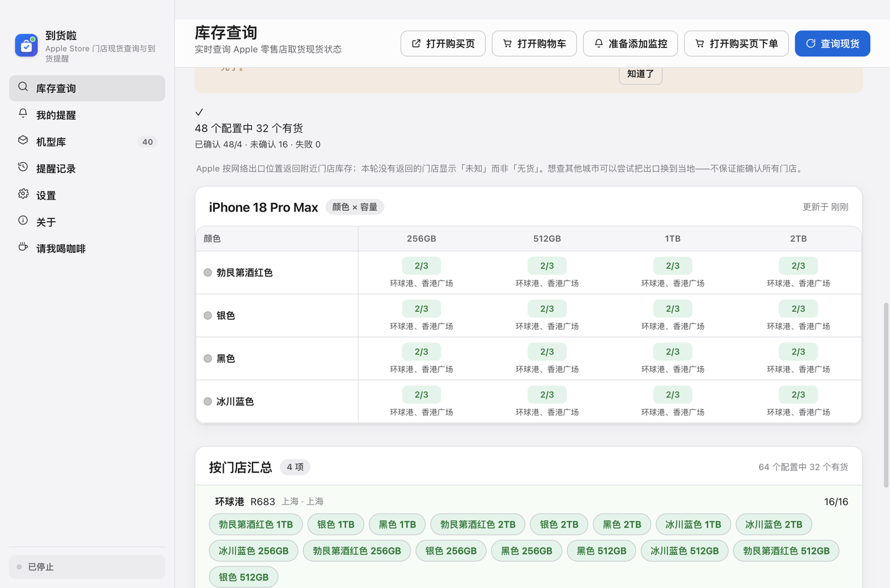Image resolution: width=890 pixels, height=588 pixels.
Task: Click 2/3 badge for 冰川蓝色 2TB
Action: [x=798, y=395]
